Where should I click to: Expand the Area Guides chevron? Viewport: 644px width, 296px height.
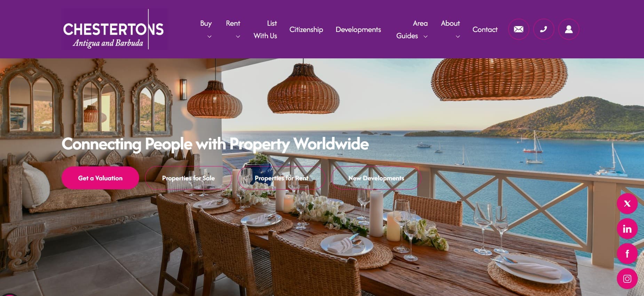coord(425,36)
